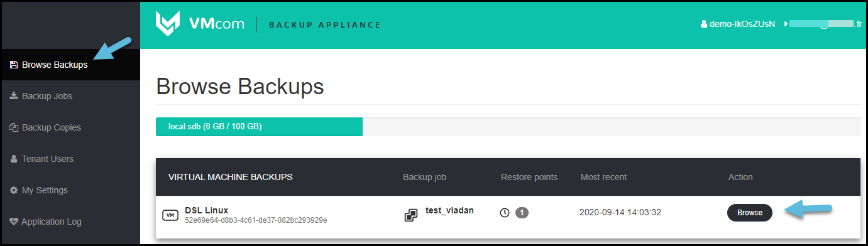Click the restore points count badge
The width and height of the screenshot is (868, 246).
pos(522,213)
